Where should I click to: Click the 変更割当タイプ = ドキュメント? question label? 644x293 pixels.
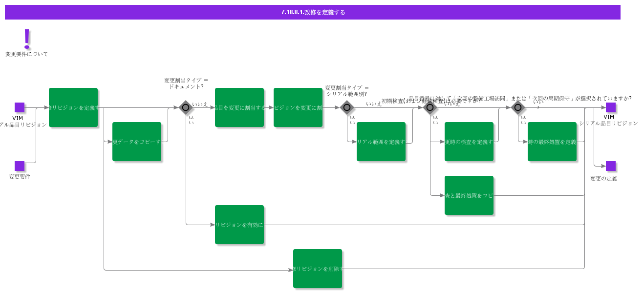186,83
